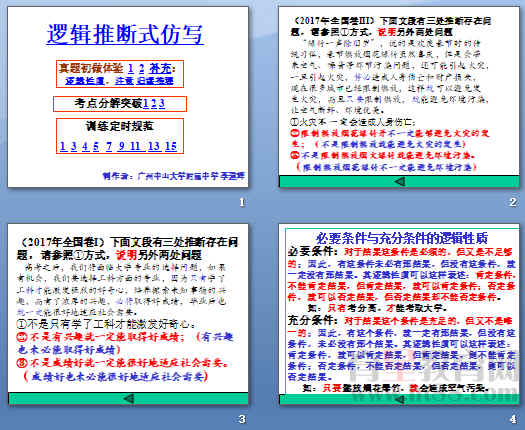The height and width of the screenshot is (430, 525).
Task: Click the green footer bar on slide 3
Action: 128,399
